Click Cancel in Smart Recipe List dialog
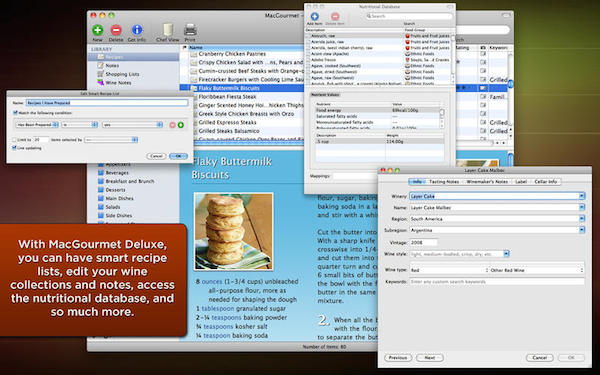This screenshot has height=375, width=600. pyautogui.click(x=156, y=156)
